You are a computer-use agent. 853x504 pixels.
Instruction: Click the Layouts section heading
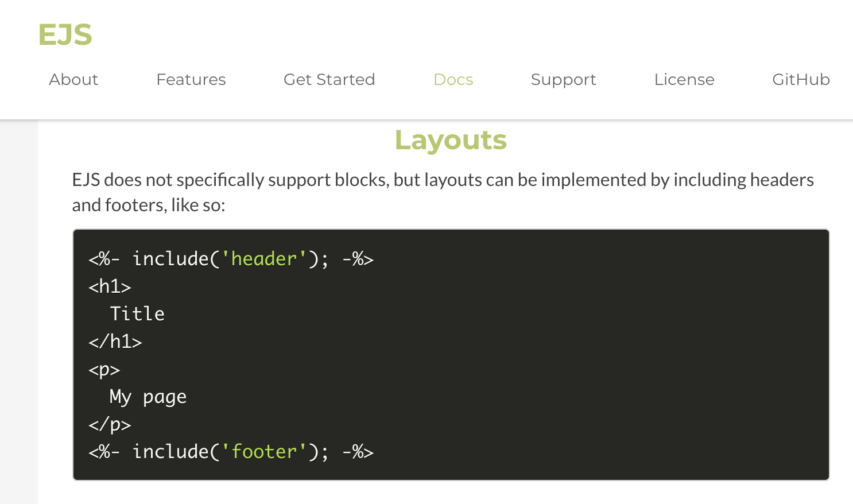451,140
